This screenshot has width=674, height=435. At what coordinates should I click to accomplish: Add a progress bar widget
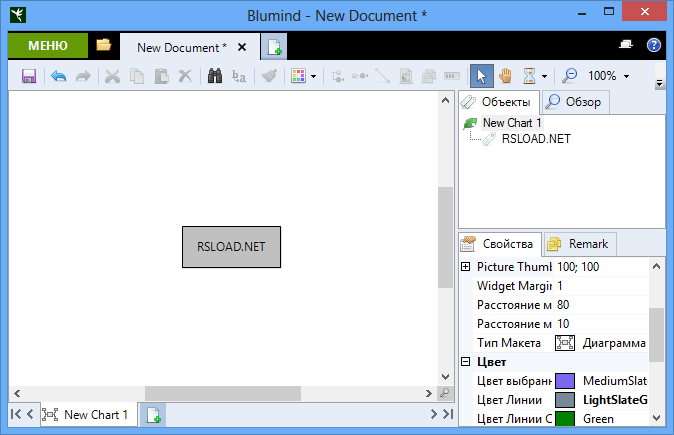pyautogui.click(x=451, y=76)
